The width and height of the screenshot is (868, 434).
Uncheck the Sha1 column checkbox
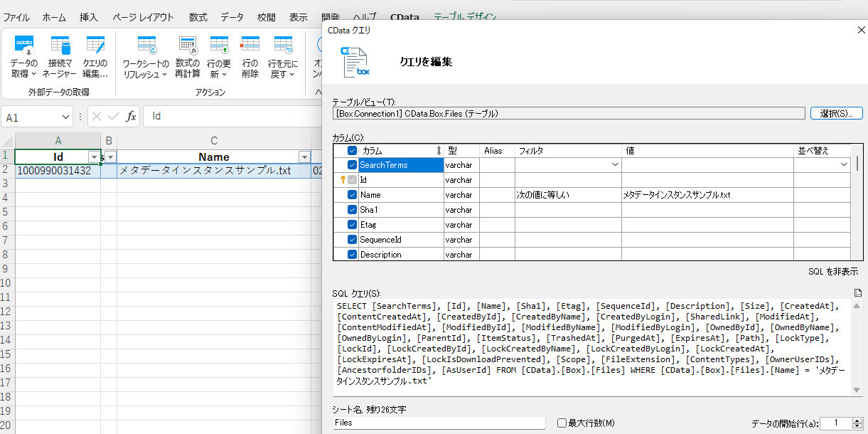click(x=352, y=210)
